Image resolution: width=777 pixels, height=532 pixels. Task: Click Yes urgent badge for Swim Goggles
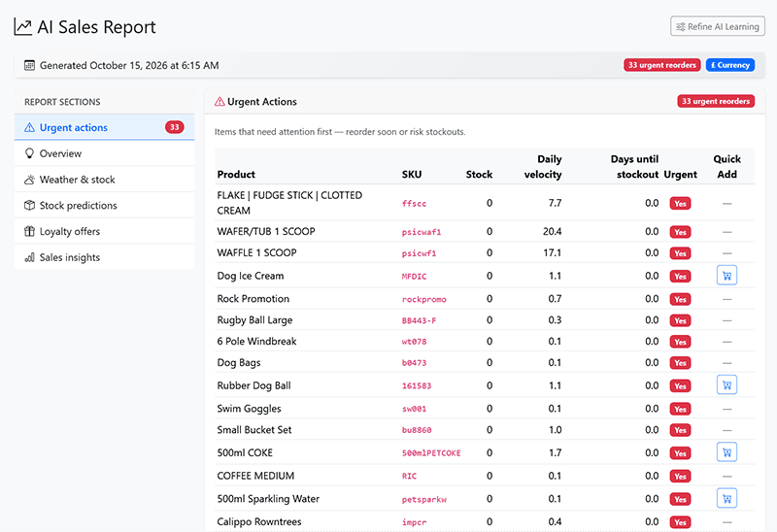(x=681, y=409)
